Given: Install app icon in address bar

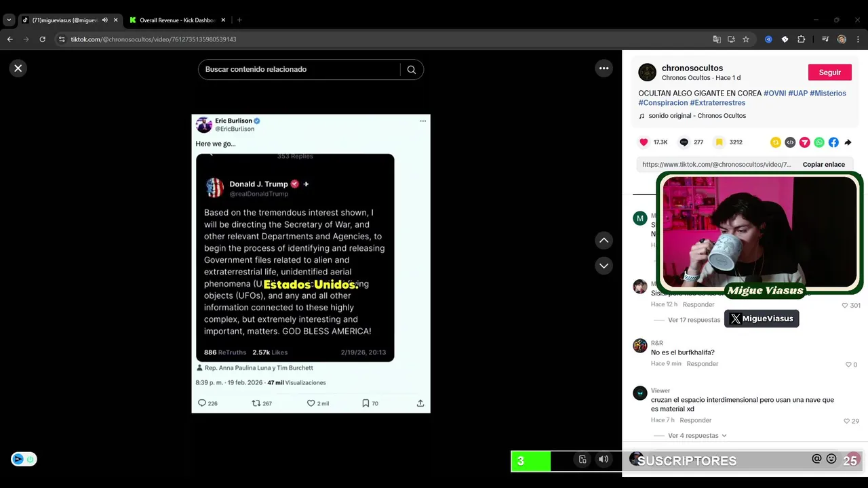Looking at the screenshot, I should coord(731,39).
